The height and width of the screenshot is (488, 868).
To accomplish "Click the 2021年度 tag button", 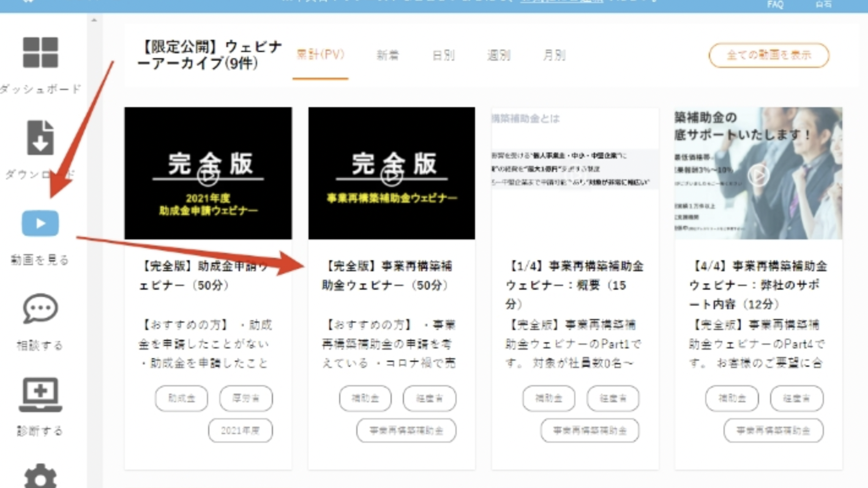I will point(240,430).
